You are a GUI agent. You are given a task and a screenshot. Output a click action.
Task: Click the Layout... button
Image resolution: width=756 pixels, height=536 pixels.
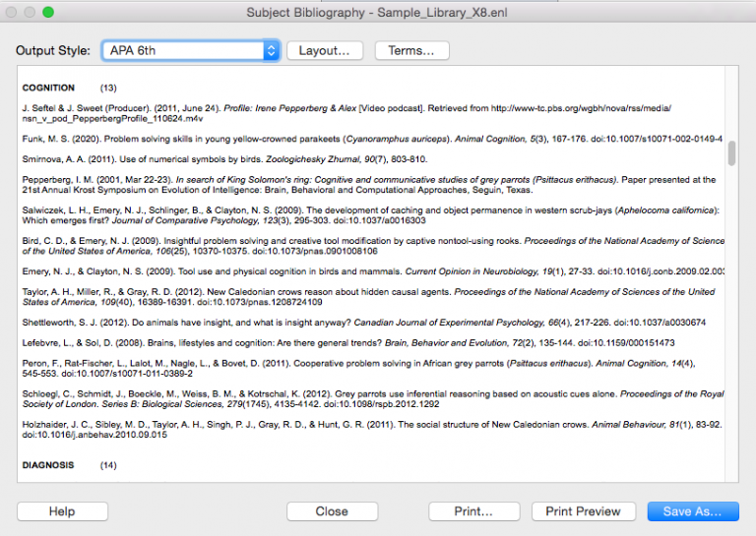tap(324, 50)
